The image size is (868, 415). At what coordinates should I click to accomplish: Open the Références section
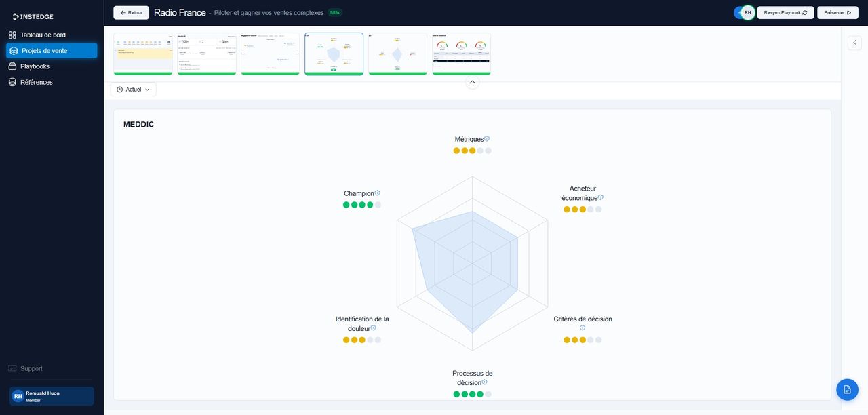pos(37,81)
